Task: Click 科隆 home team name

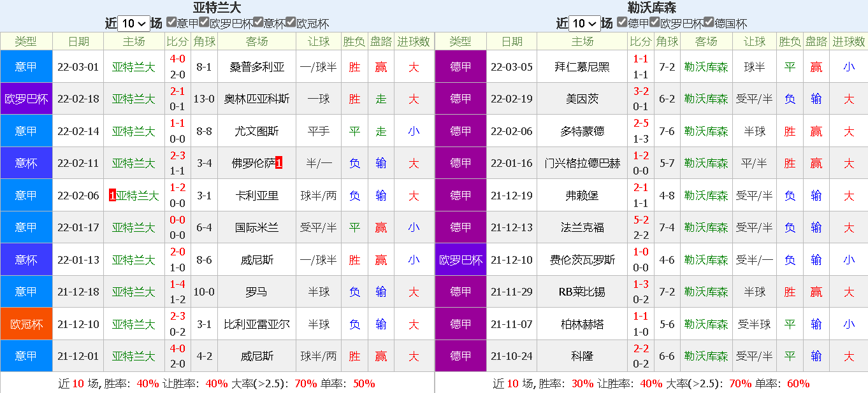Action: pos(582,356)
